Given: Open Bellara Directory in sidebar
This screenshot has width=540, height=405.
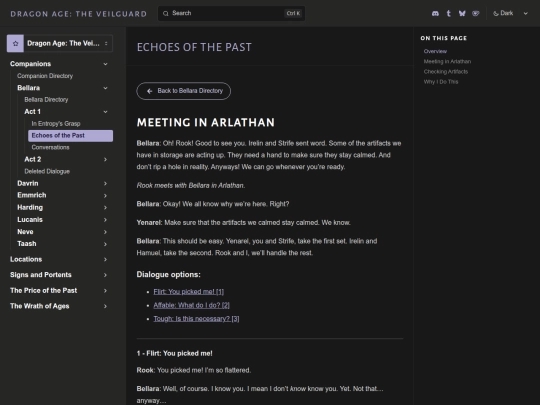Looking at the screenshot, I should point(46,100).
